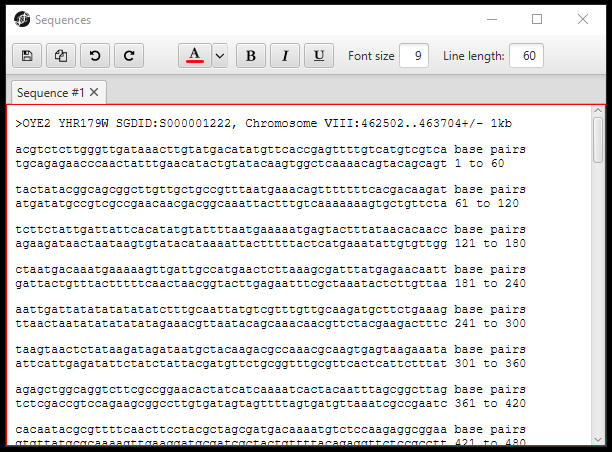Click the Undo arrow button
612x452 pixels.
95,56
